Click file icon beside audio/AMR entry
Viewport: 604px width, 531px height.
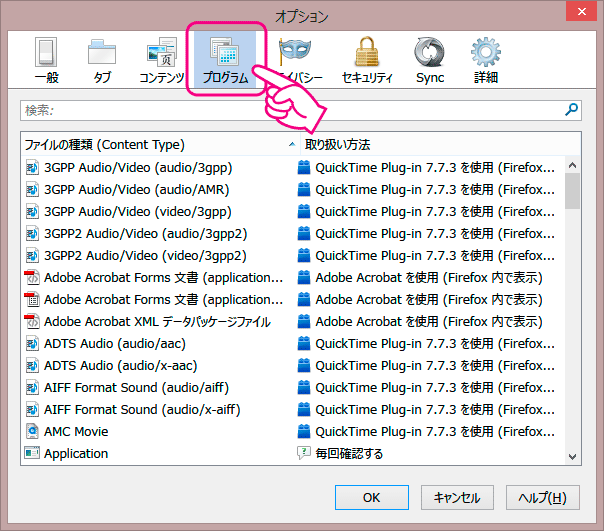[32, 190]
